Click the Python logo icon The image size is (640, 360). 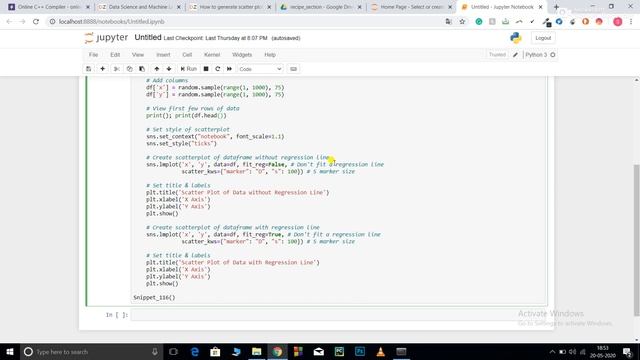pyautogui.click(x=516, y=38)
